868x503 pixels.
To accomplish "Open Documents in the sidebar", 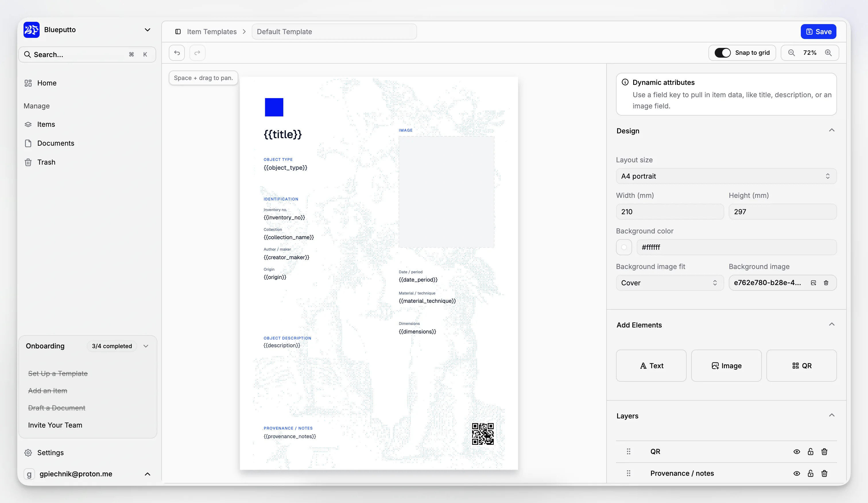I will coord(55,143).
